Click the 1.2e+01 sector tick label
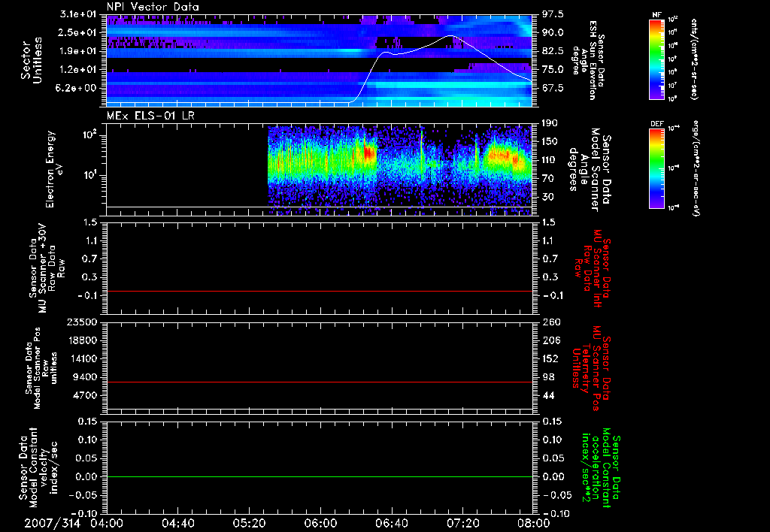Viewport: 770px width, 532px height. pos(78,70)
